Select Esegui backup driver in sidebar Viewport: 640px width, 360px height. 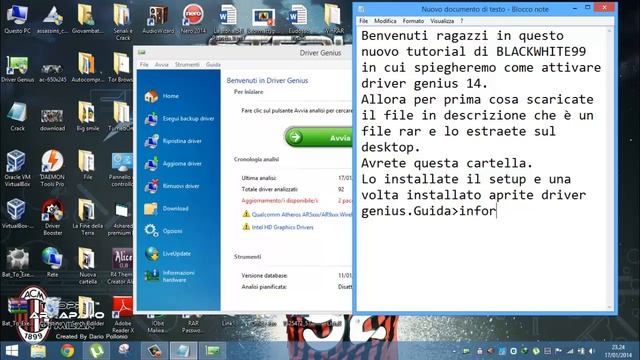pyautogui.click(x=179, y=118)
